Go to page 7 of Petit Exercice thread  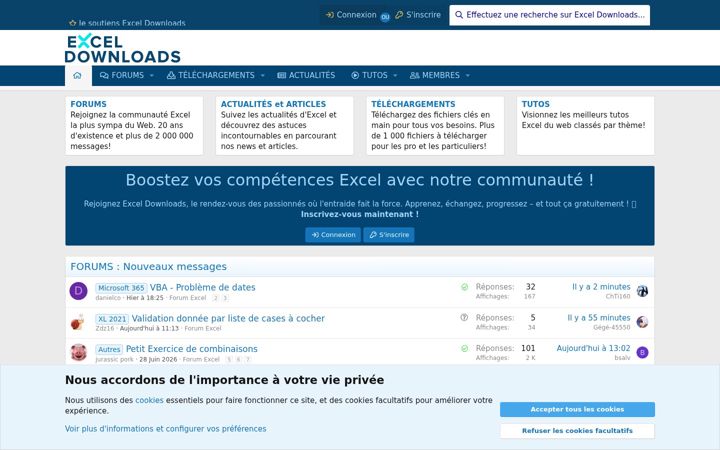tap(248, 360)
